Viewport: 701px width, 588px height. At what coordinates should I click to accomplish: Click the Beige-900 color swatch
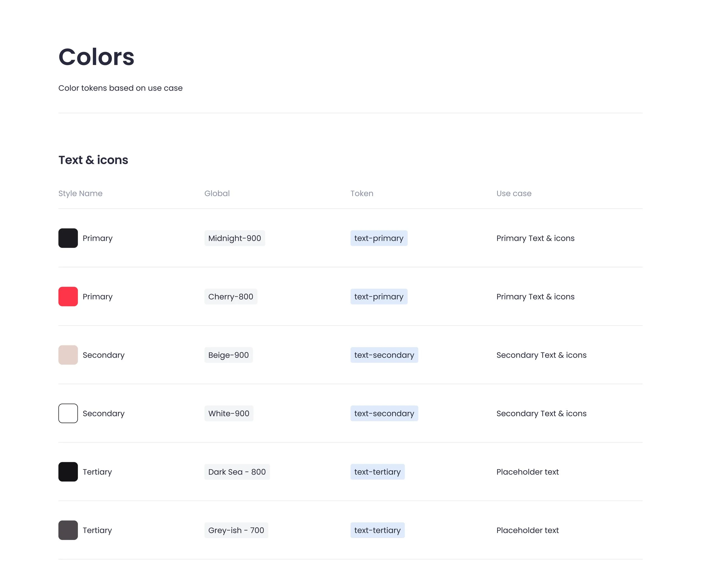[x=68, y=355]
